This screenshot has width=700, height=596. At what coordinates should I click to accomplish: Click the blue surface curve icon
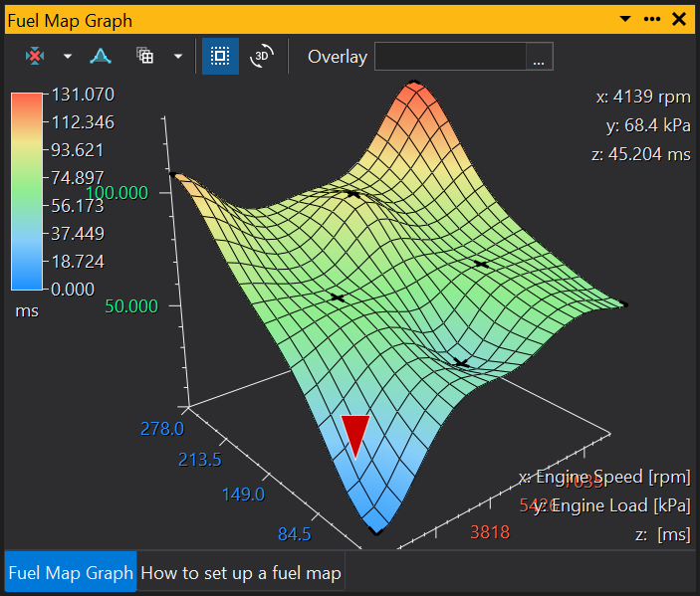tap(101, 57)
